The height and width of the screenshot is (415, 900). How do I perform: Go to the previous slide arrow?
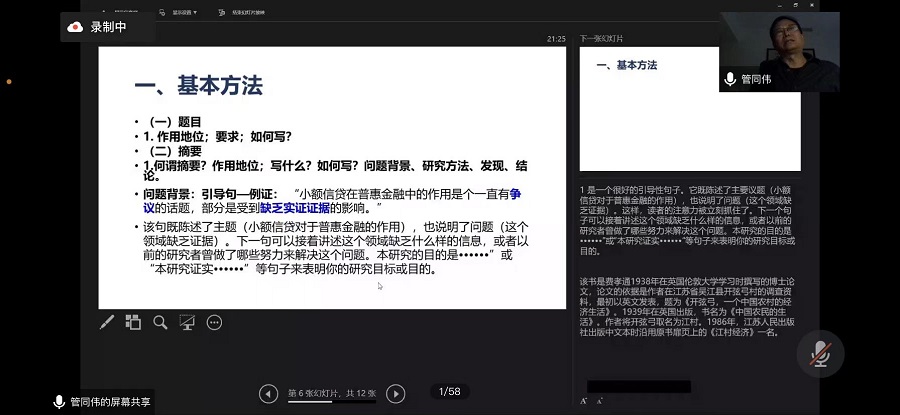tap(268, 393)
